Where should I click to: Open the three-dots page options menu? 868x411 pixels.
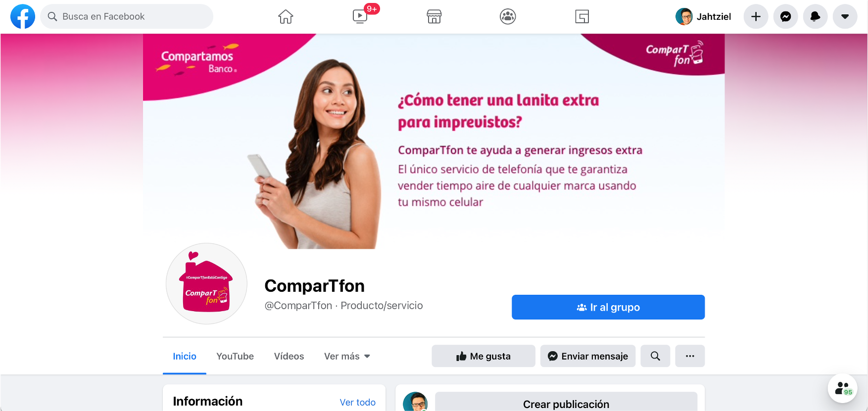(690, 356)
